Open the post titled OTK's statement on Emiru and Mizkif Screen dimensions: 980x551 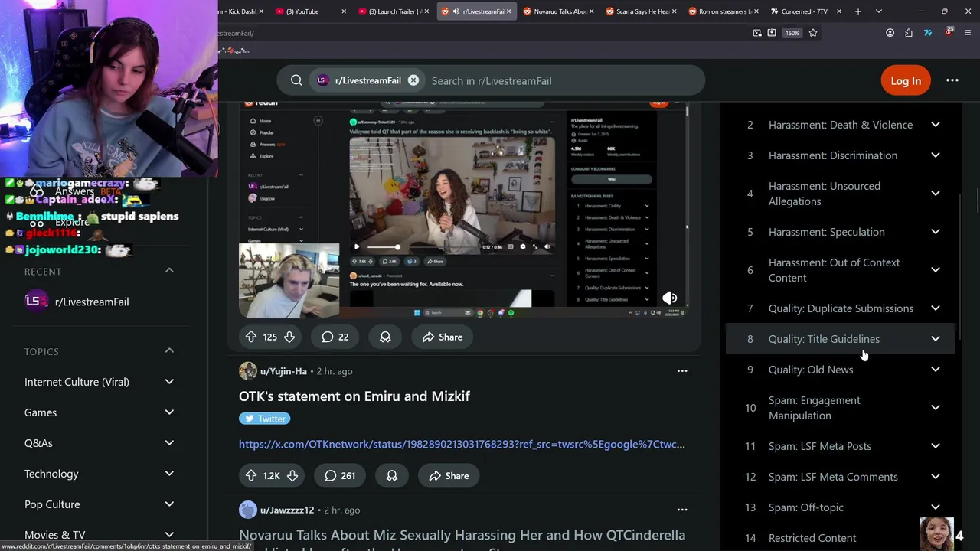pos(354,396)
